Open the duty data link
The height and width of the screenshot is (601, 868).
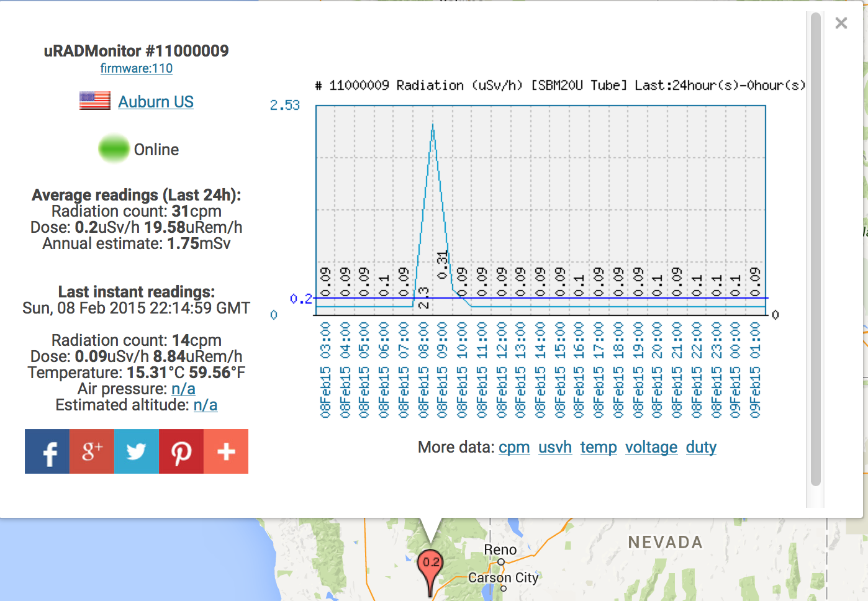click(701, 447)
